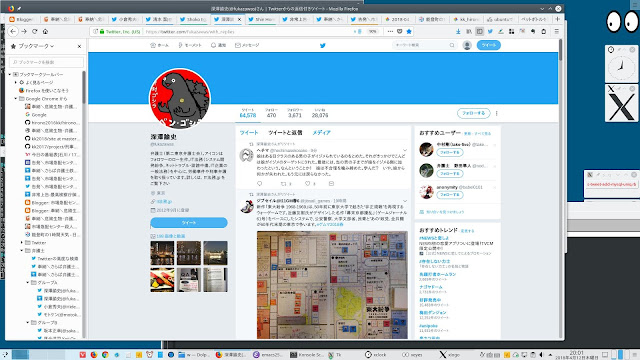Click the Godzilla profile avatar image
640x360 pixels.
click(180, 98)
